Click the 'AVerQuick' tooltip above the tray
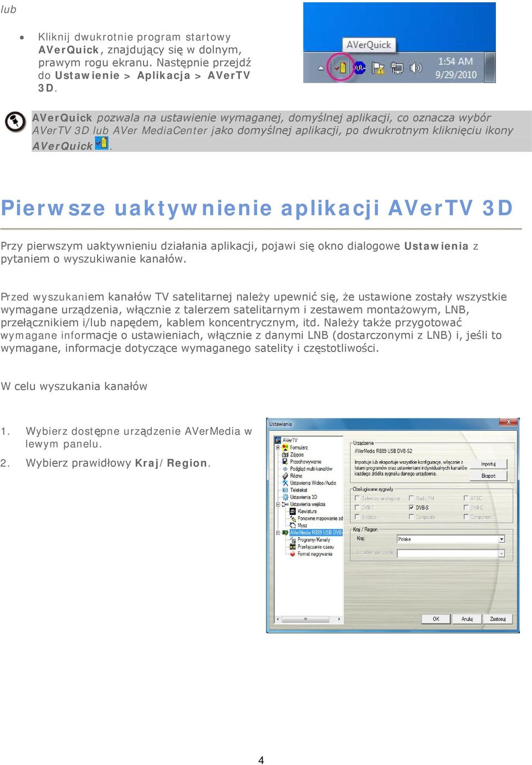Screen dimensions: 532x765 pos(369,45)
